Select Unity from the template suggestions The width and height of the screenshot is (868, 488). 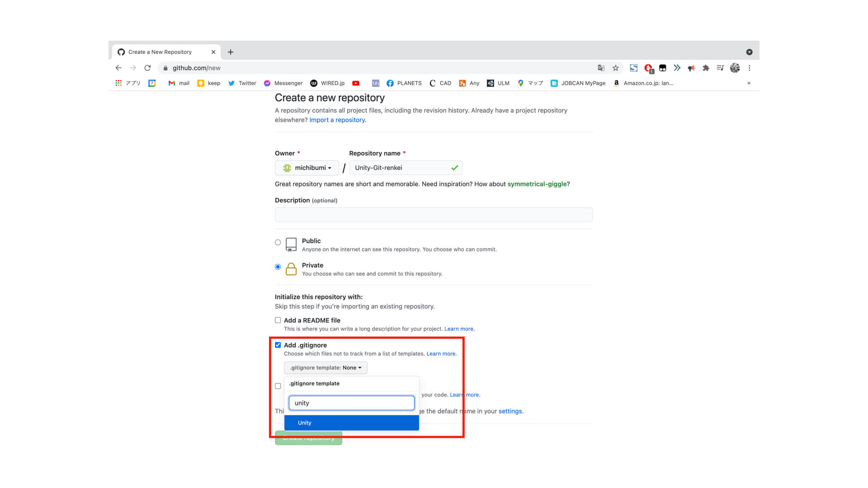click(351, 422)
